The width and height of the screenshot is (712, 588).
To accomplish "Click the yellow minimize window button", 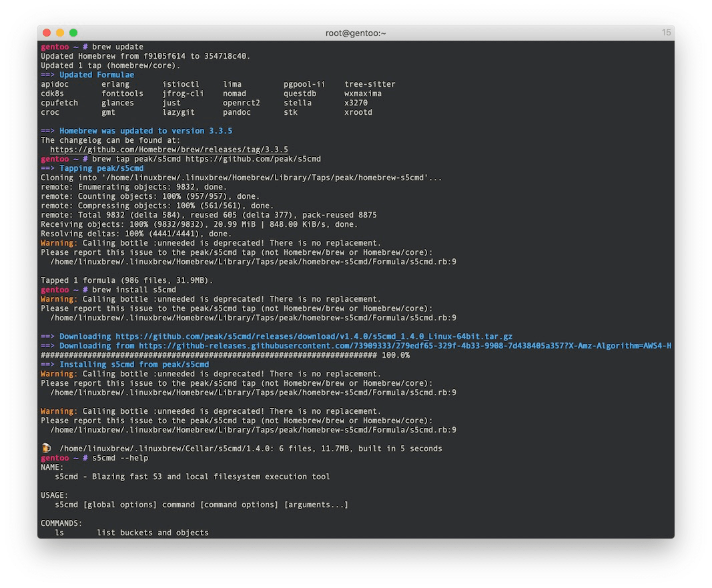I will (60, 33).
